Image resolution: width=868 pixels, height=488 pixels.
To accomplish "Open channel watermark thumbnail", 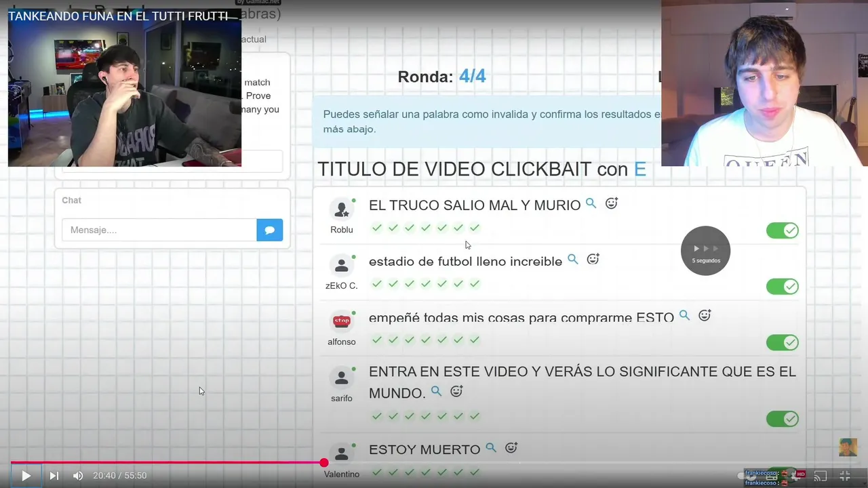I will tap(848, 447).
